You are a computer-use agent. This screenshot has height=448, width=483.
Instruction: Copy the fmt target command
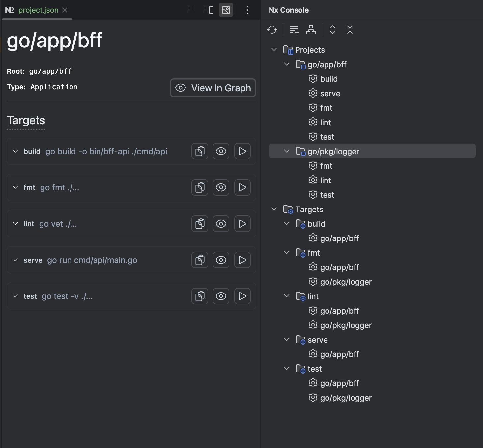coord(200,187)
